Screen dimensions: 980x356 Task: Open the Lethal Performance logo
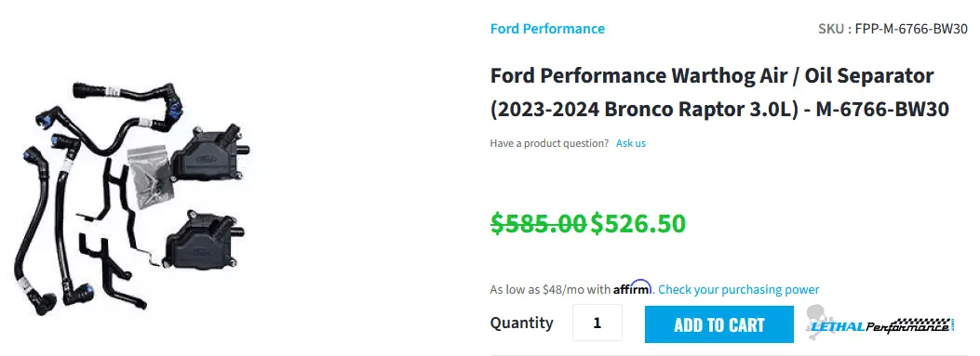tap(880, 323)
